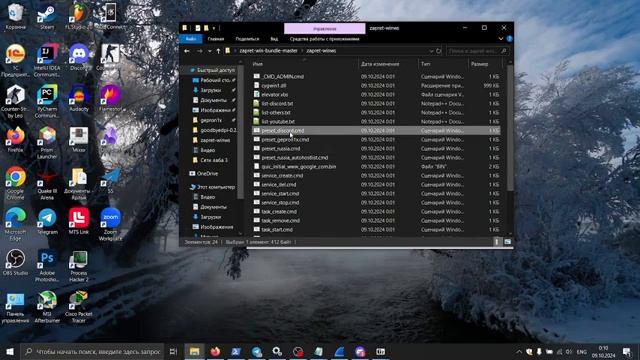Open the Google Chrome desktop icon

click(16, 183)
